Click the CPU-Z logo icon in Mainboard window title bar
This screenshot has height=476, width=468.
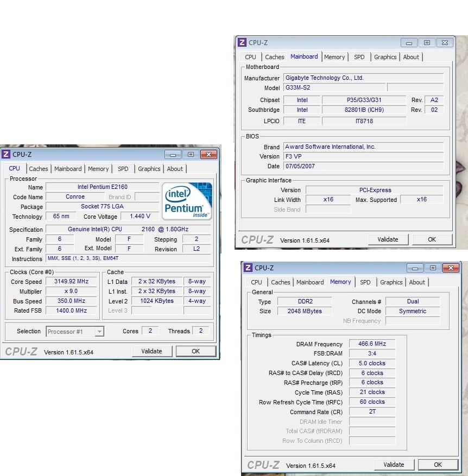coord(242,42)
